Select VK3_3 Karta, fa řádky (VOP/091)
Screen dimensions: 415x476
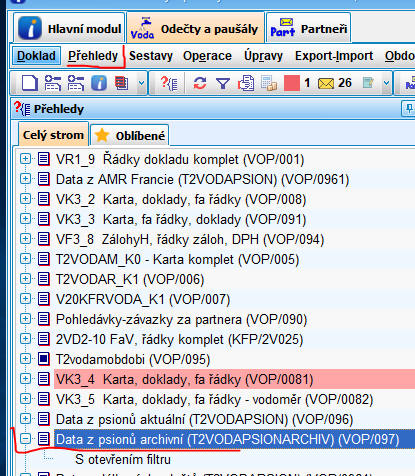coord(181,219)
